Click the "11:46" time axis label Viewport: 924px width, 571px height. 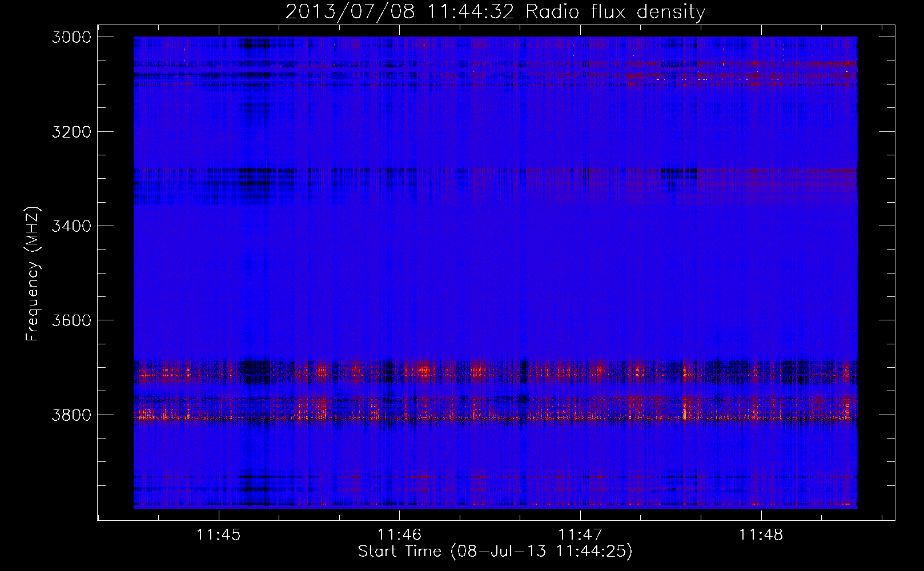[x=399, y=534]
